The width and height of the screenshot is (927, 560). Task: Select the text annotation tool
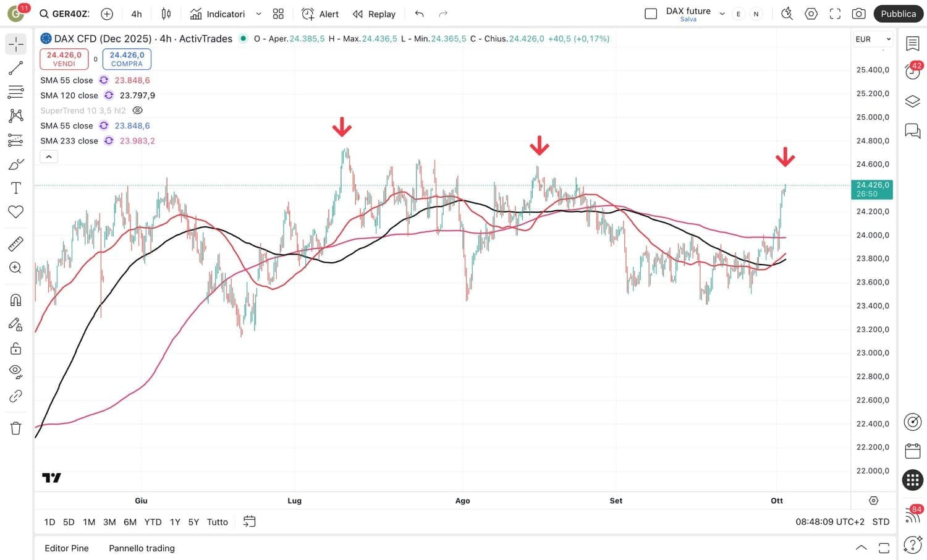click(x=16, y=188)
